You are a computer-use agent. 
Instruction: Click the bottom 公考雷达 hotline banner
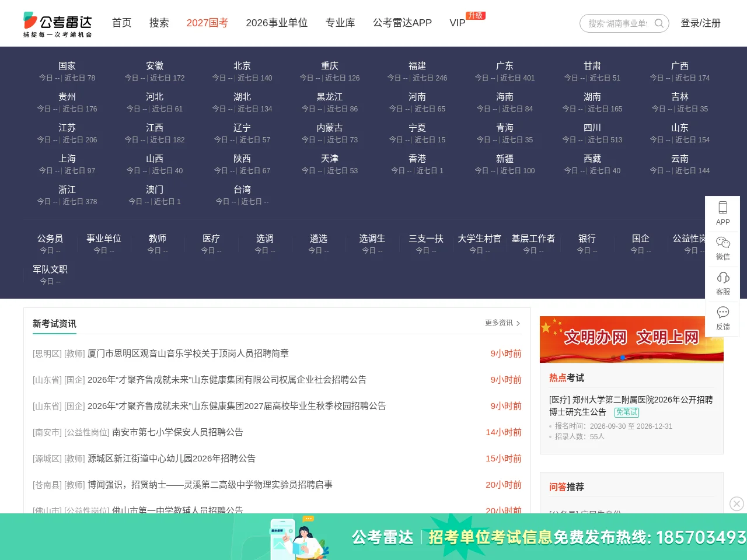373,537
